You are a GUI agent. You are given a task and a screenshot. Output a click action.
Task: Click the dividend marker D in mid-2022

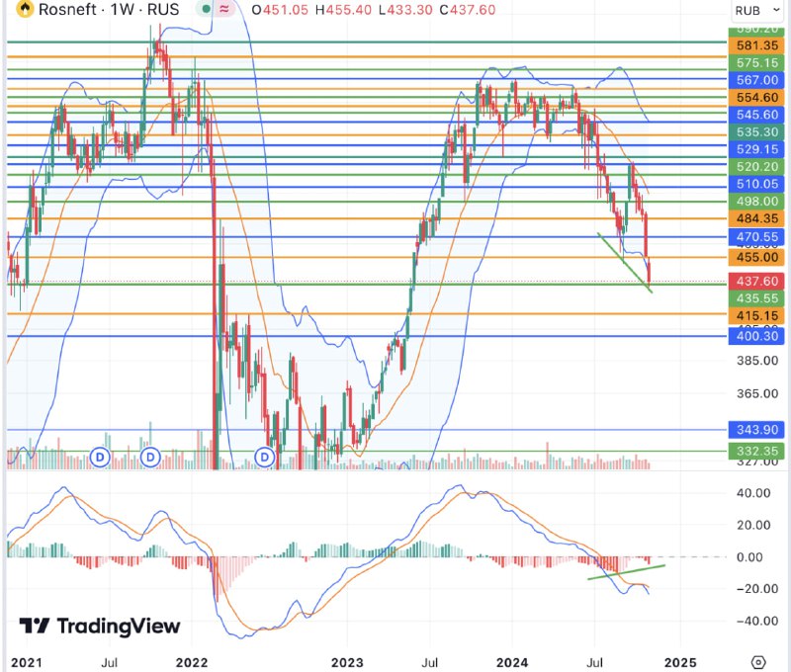pos(264,458)
